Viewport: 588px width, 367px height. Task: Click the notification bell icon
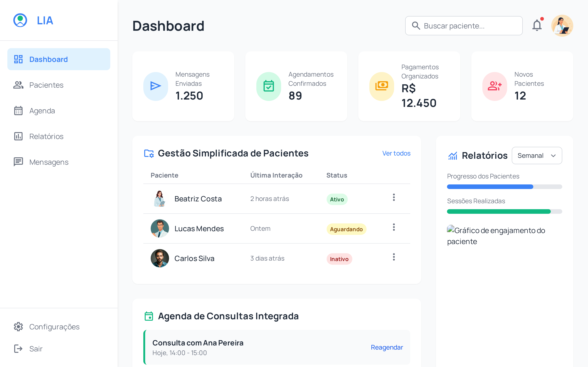pyautogui.click(x=537, y=25)
